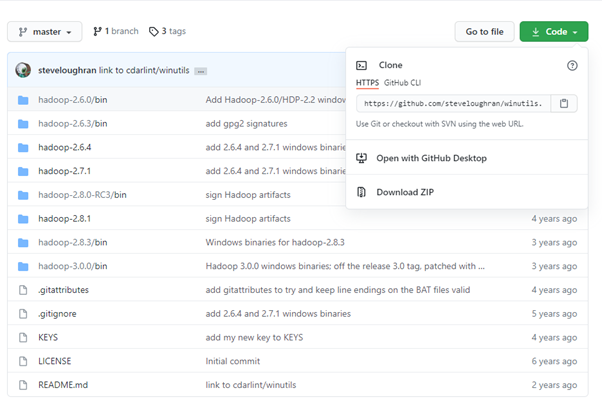Open commit 'add gpg2 signatures'
The width and height of the screenshot is (602, 404).
pyautogui.click(x=246, y=124)
